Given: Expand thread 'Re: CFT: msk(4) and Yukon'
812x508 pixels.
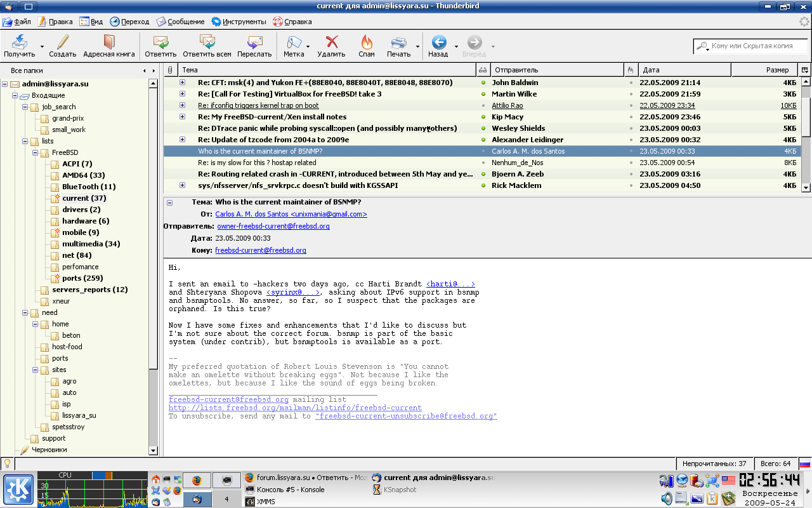Looking at the screenshot, I should pyautogui.click(x=182, y=83).
